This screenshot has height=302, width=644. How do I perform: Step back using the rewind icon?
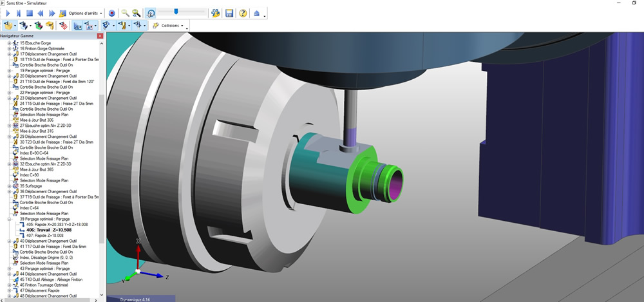pyautogui.click(x=41, y=13)
